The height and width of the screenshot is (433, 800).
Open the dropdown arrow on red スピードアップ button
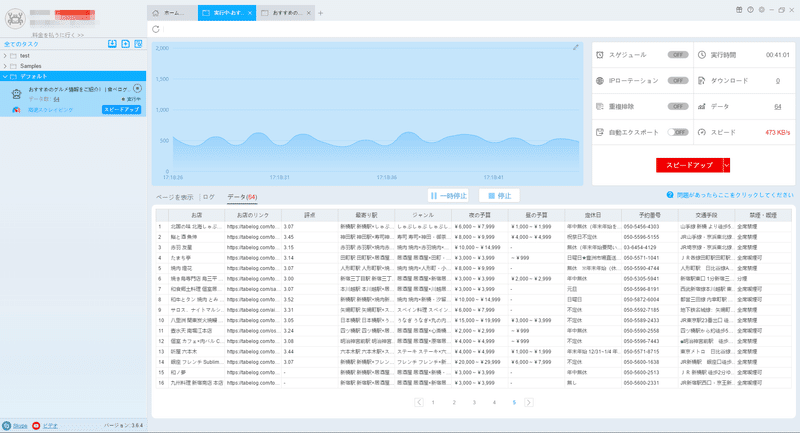727,165
